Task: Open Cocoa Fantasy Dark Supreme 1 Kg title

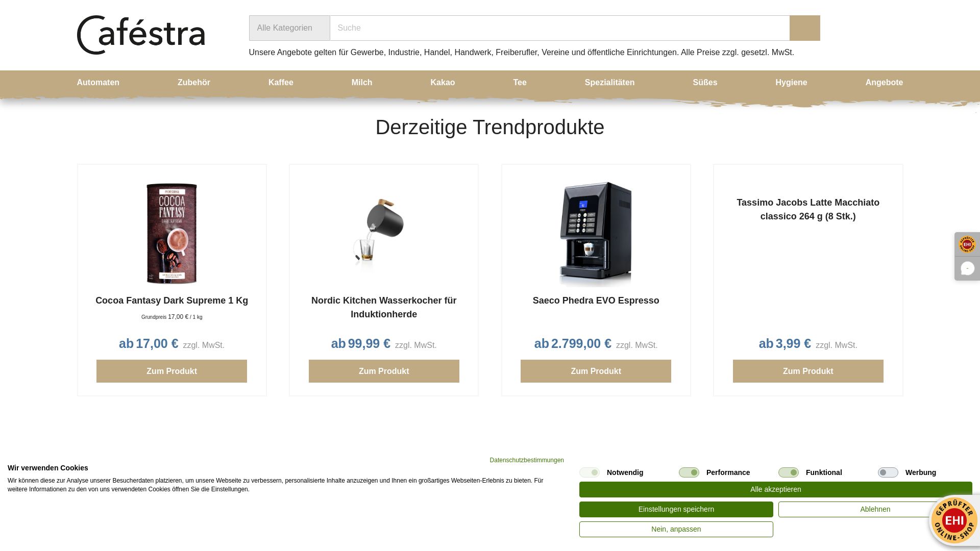Action: [171, 301]
